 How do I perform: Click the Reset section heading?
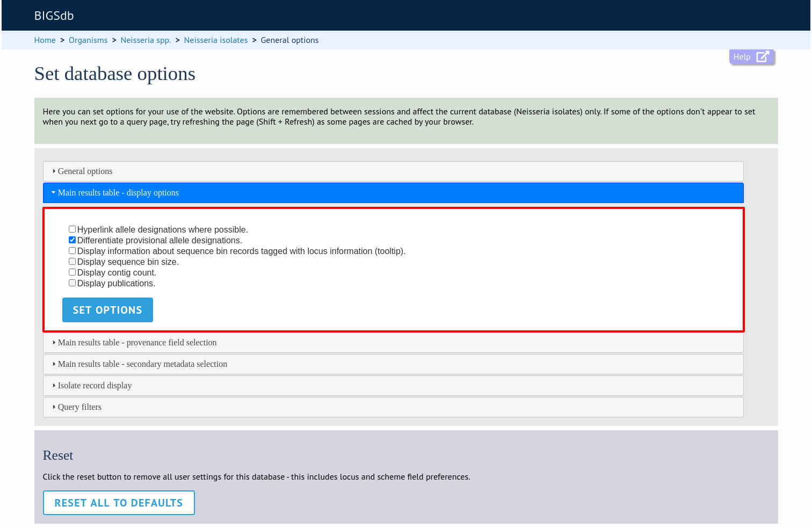58,455
